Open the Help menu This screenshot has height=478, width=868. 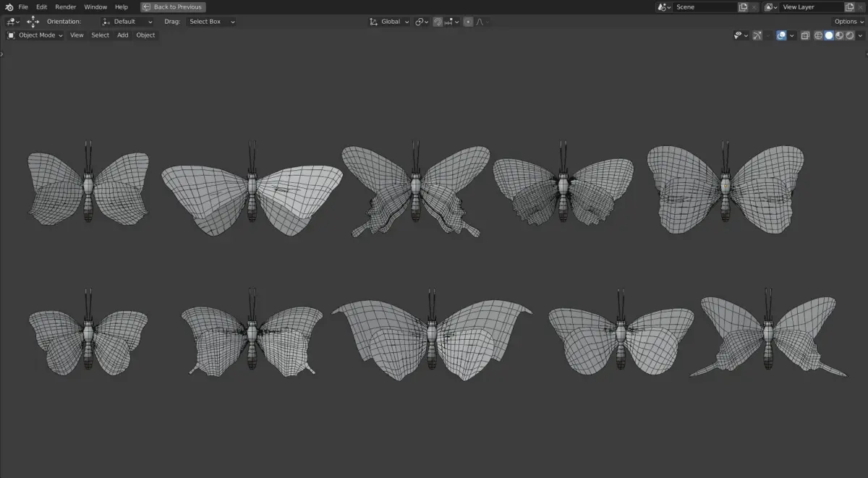tap(122, 7)
